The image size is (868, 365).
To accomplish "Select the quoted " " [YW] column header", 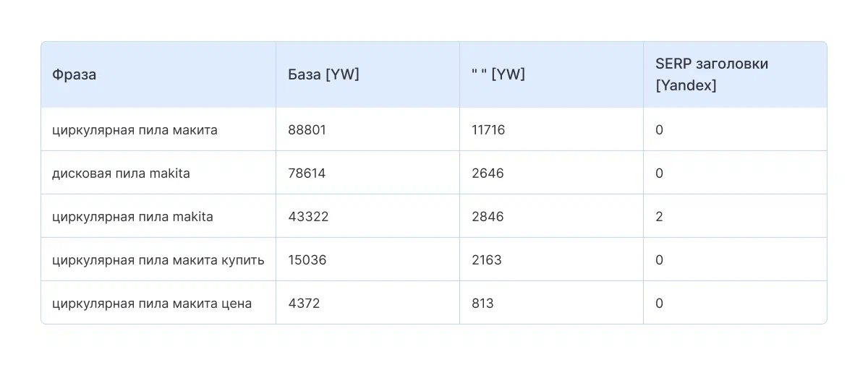I will pyautogui.click(x=498, y=74).
